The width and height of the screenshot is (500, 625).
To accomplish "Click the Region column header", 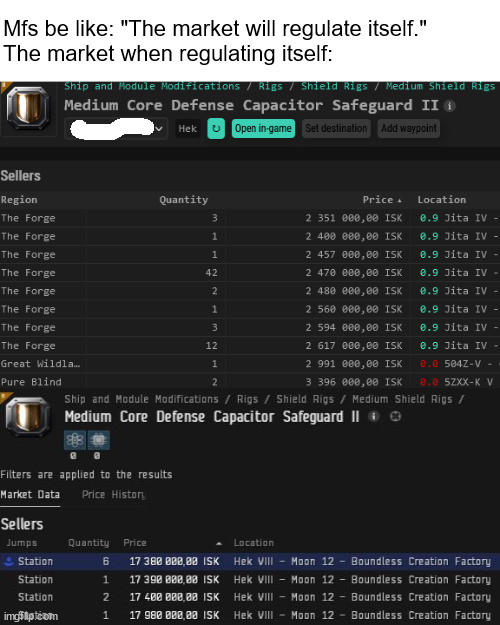I will (x=19, y=200).
